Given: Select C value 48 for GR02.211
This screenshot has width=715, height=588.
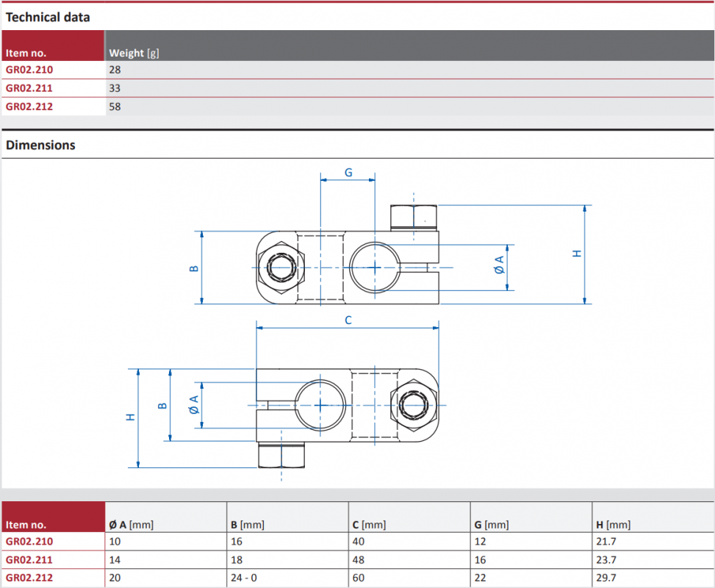Looking at the screenshot, I should (x=359, y=560).
